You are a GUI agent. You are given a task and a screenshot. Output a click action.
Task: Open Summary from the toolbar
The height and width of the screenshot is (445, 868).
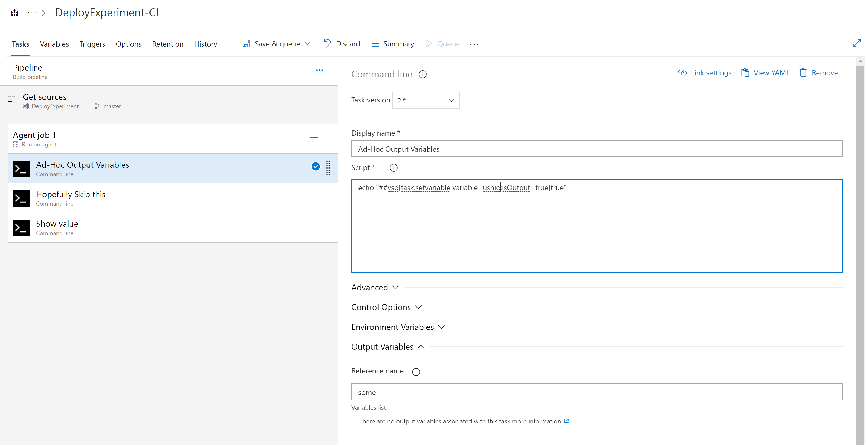(392, 44)
